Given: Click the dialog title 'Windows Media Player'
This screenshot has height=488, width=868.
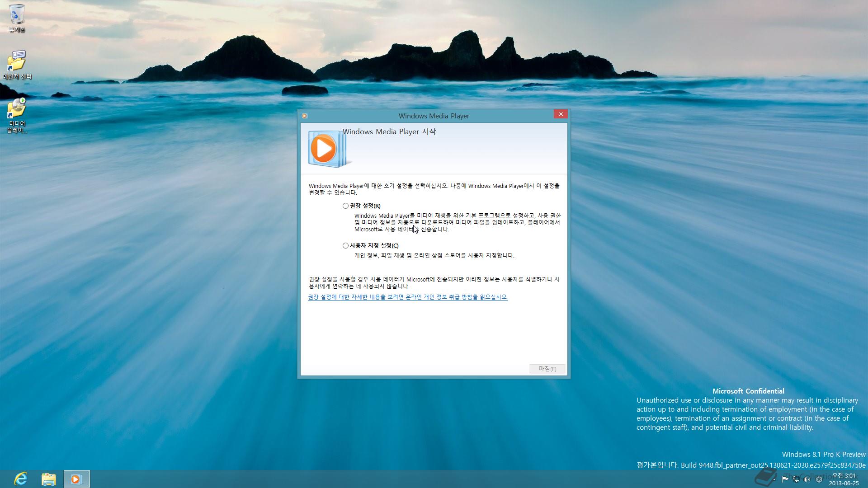Looking at the screenshot, I should pyautogui.click(x=434, y=116).
